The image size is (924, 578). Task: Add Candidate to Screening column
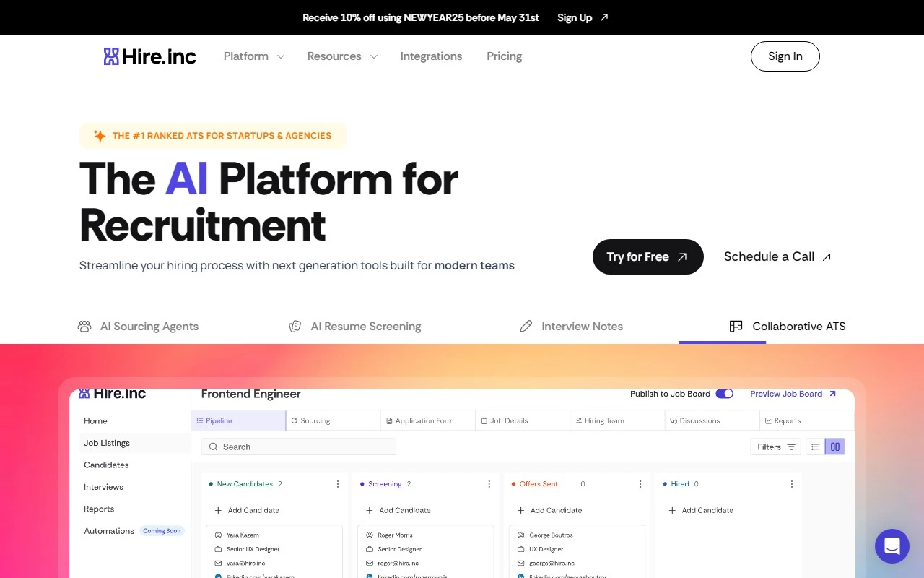coord(398,510)
